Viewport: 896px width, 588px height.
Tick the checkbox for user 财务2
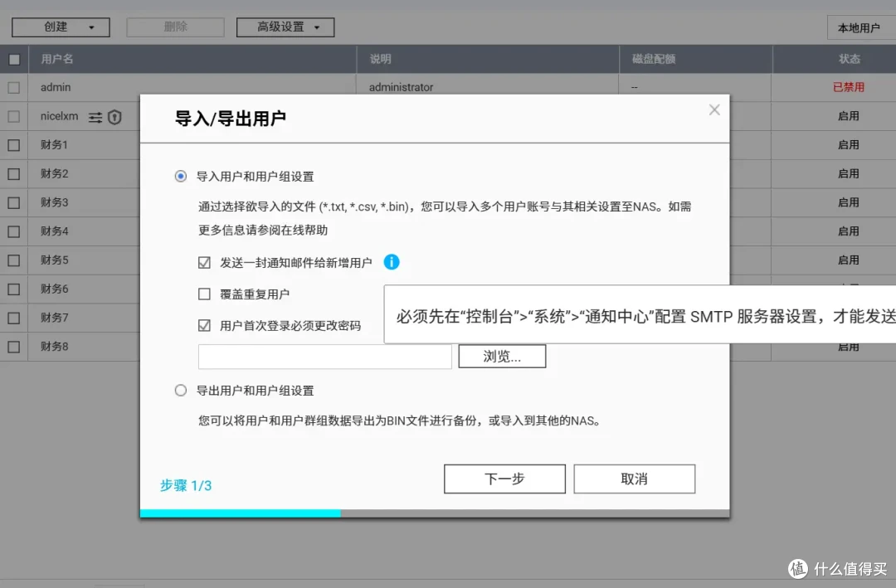point(14,173)
